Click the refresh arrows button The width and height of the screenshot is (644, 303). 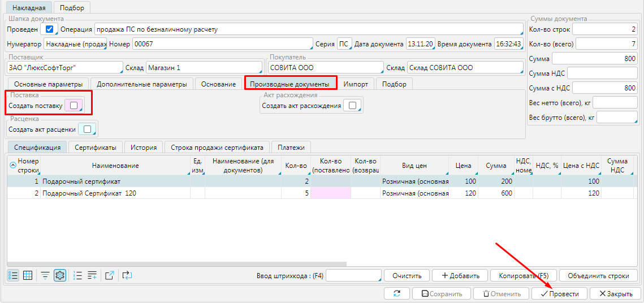point(397,294)
